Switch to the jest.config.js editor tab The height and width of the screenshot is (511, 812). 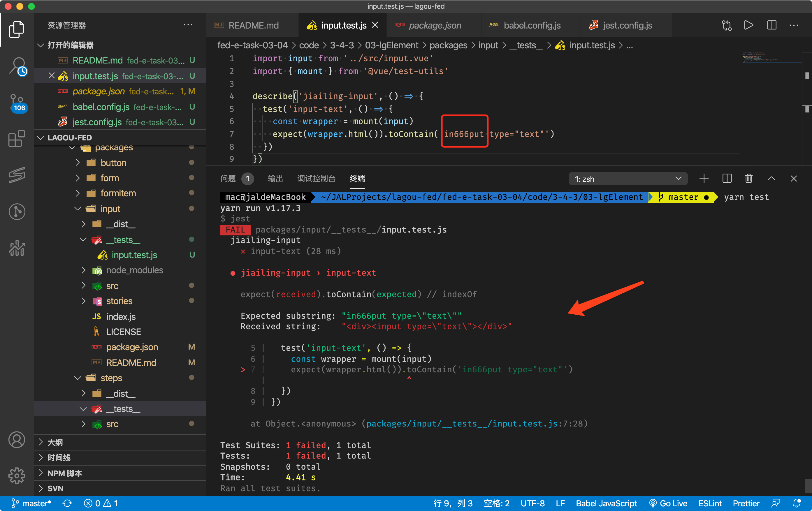coord(627,25)
